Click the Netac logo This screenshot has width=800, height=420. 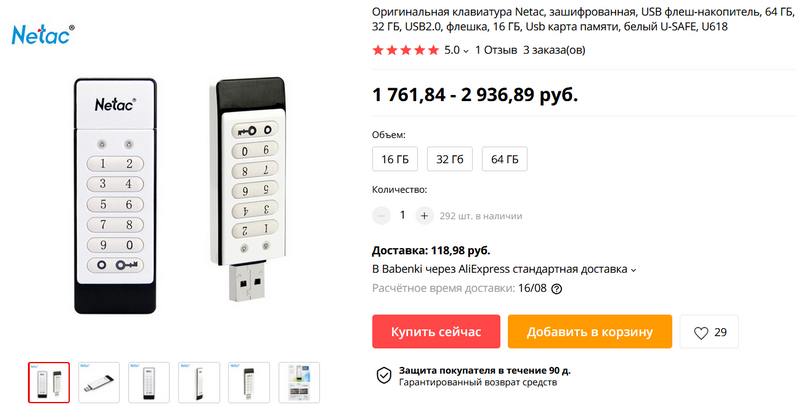click(x=38, y=37)
